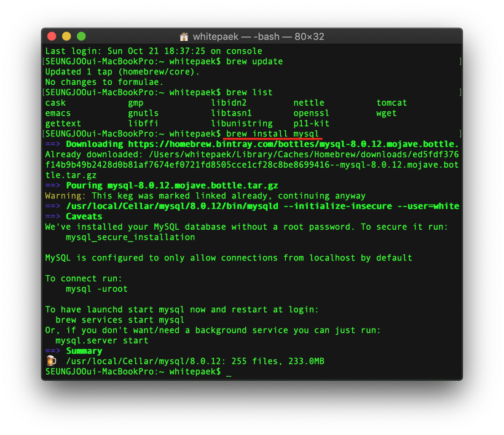Click the Downloading homebrew.bintray.com URL
The width and height of the screenshot is (504, 435).
coord(293,144)
